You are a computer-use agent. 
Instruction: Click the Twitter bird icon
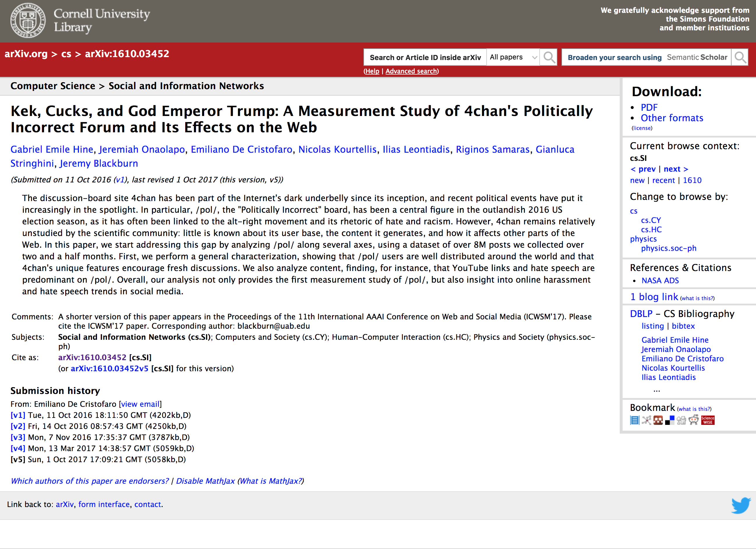coord(741,505)
